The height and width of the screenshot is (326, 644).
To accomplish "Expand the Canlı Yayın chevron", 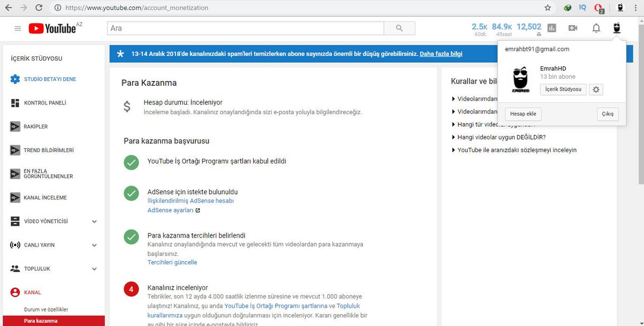I will click(94, 245).
